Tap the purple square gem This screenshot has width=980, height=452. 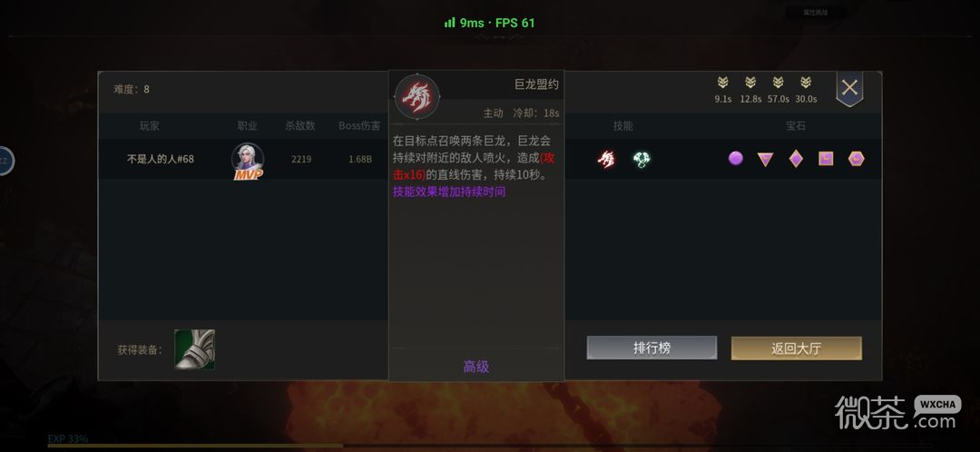[826, 159]
